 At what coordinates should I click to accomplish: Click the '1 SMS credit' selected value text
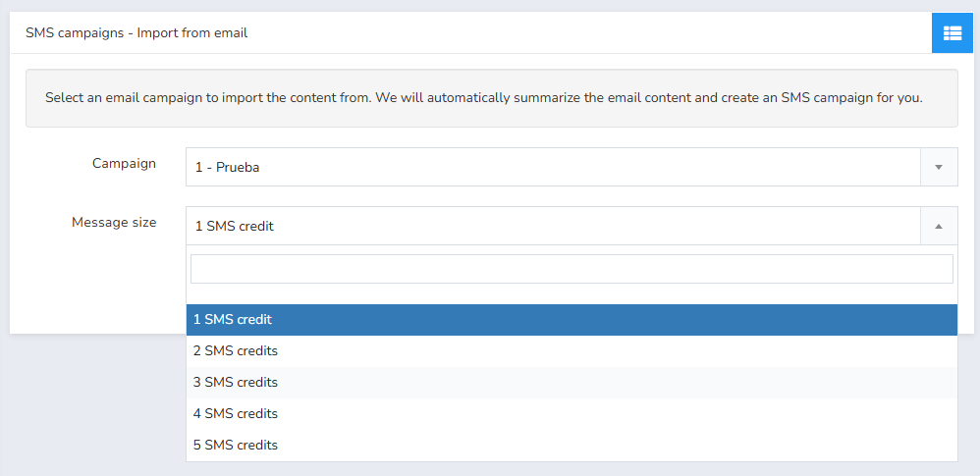pos(235,226)
